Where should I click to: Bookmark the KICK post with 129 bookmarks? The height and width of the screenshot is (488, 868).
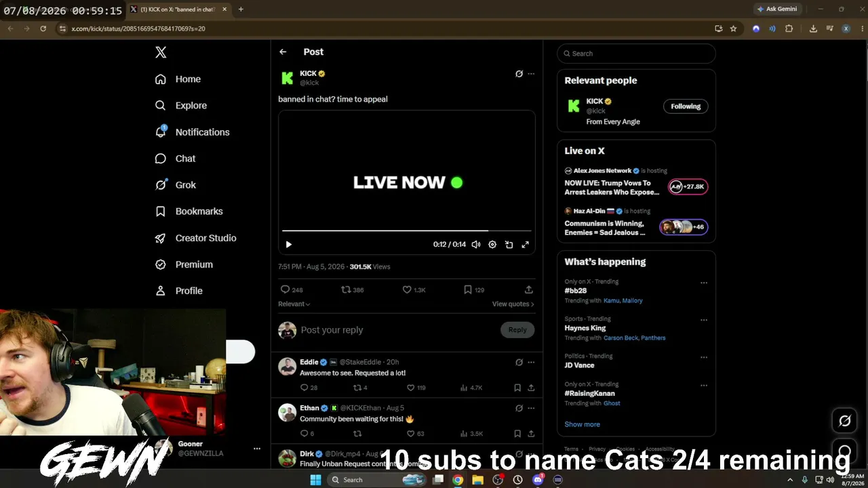tap(474, 289)
